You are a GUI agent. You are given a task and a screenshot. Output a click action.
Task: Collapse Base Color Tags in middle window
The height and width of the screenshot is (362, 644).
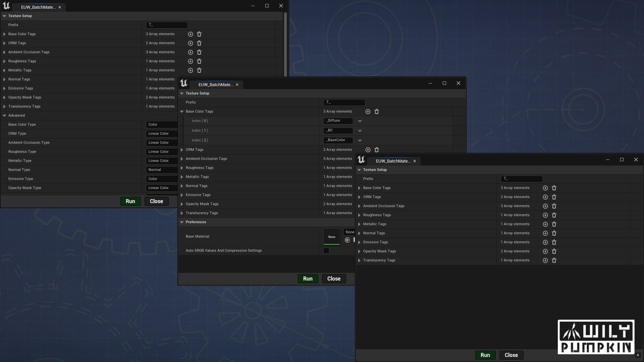pyautogui.click(x=182, y=112)
